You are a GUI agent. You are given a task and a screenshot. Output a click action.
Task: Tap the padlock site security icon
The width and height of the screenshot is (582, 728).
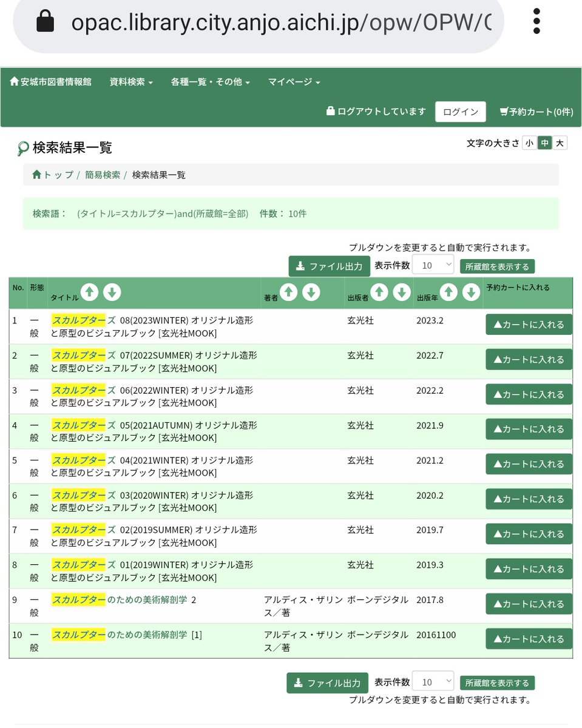pos(46,22)
